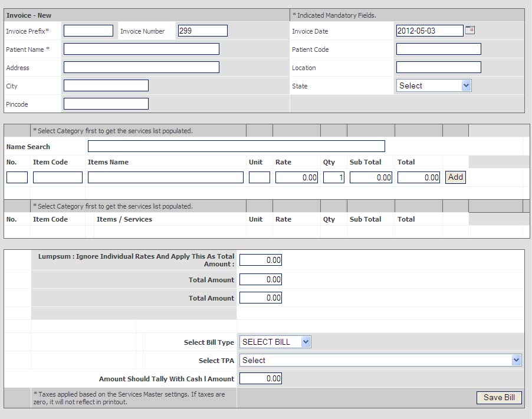Select the Patient Code field
The width and height of the screenshot is (532, 419).
438,49
